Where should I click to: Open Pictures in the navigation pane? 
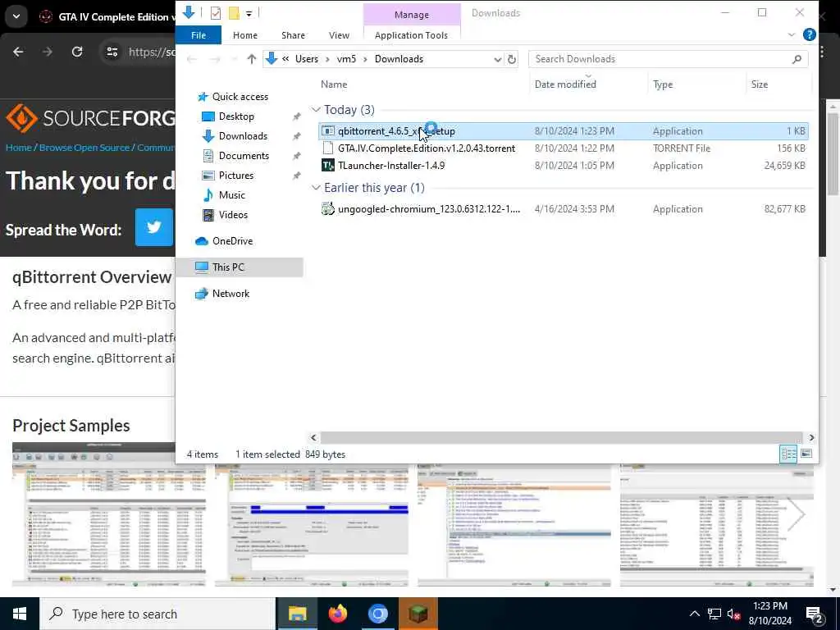click(x=235, y=176)
